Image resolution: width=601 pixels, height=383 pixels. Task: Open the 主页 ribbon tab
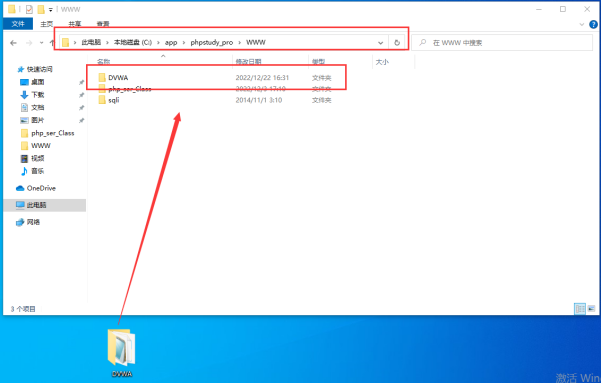coord(47,24)
